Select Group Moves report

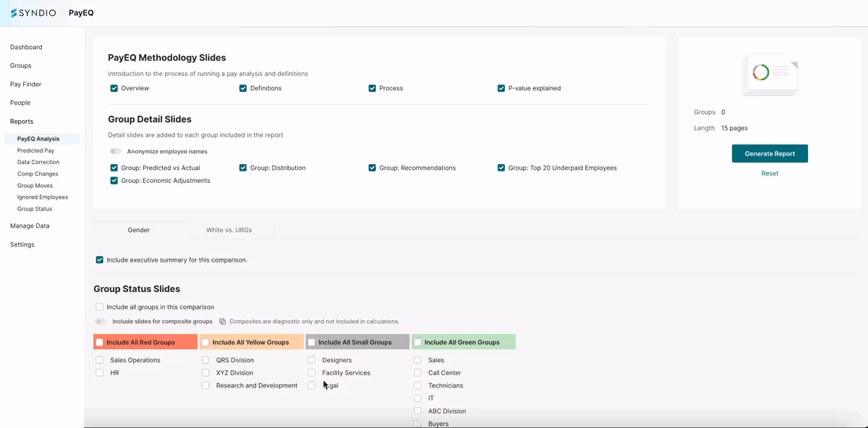(35, 186)
